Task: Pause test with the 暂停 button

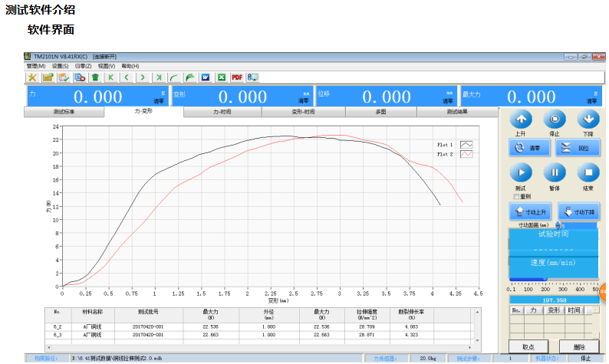Action: point(555,172)
